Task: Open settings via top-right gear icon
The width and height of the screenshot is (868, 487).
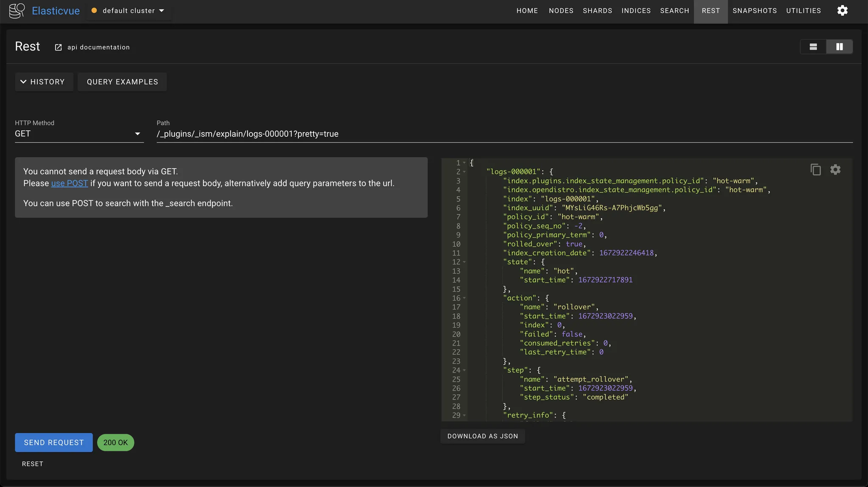Action: click(x=842, y=11)
